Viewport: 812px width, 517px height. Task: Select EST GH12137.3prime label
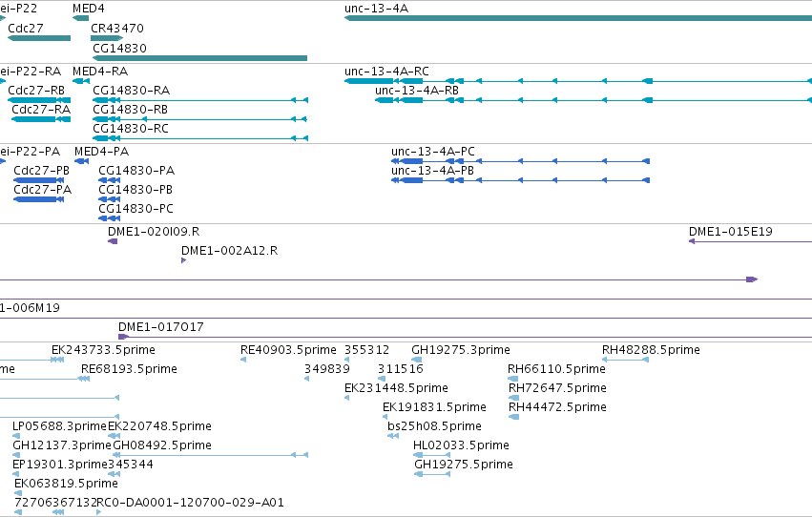click(x=62, y=445)
